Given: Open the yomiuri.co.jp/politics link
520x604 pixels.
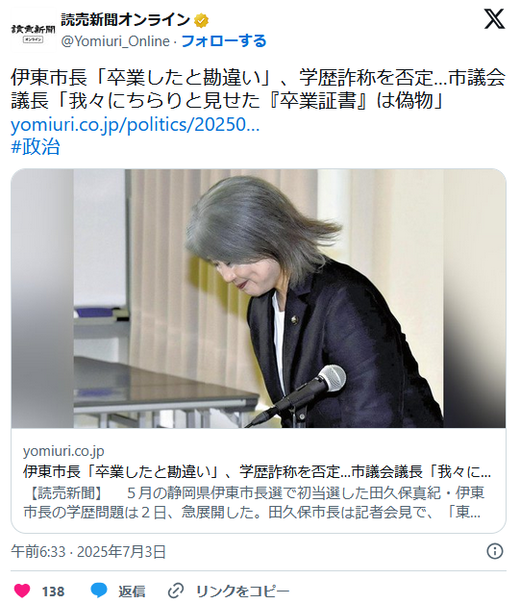Looking at the screenshot, I should 135,124.
